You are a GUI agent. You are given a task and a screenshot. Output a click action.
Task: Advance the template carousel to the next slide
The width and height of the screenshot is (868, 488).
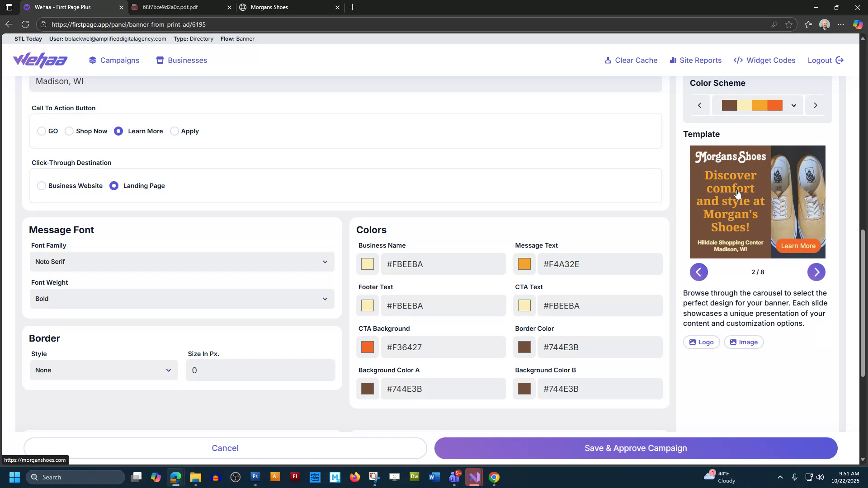coord(816,272)
